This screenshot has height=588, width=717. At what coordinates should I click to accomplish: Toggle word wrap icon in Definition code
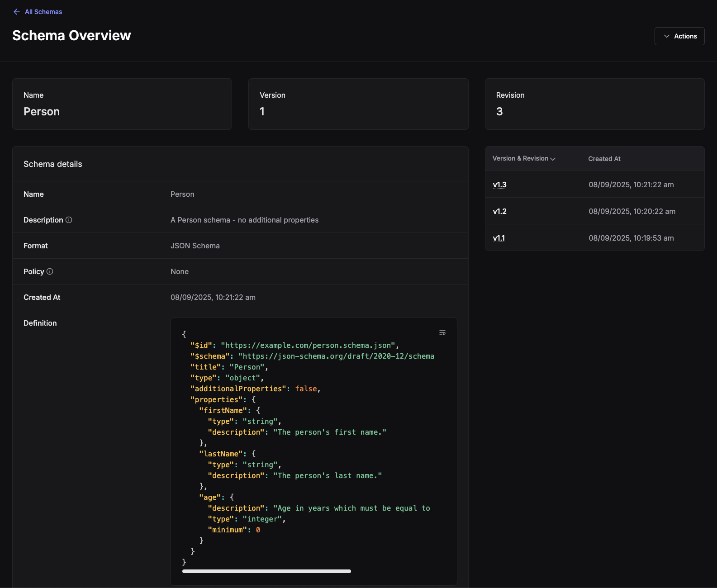442,333
